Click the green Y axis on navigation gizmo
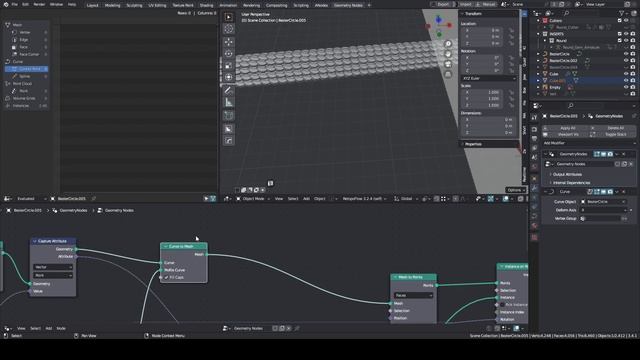The height and width of the screenshot is (360, 640). click(x=439, y=34)
